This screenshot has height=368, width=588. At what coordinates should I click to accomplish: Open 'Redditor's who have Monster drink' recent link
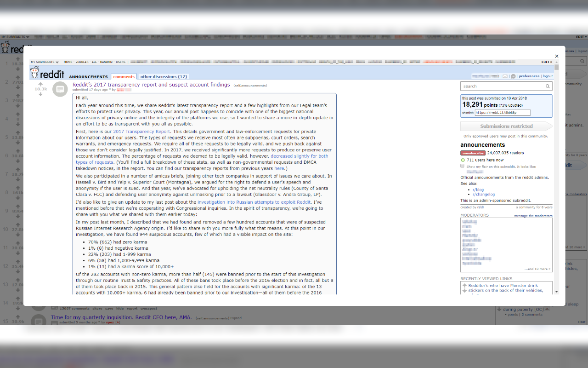coord(505,288)
